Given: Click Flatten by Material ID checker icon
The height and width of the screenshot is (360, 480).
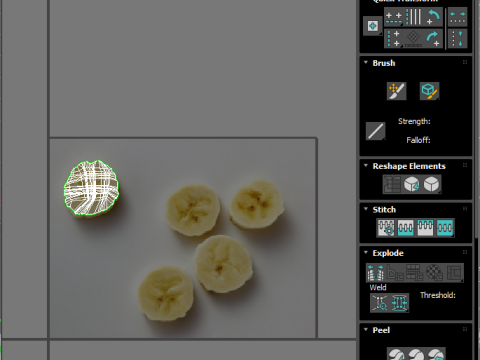Looking at the screenshot, I should 434,273.
